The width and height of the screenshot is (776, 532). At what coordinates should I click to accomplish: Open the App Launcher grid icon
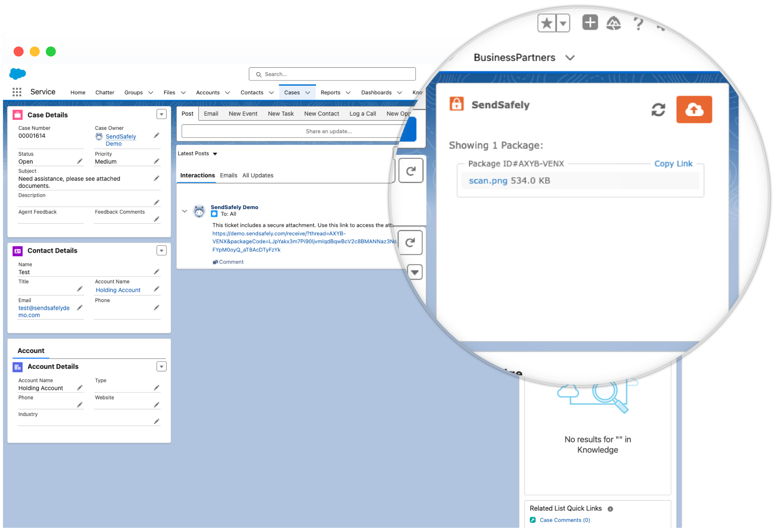click(x=17, y=92)
